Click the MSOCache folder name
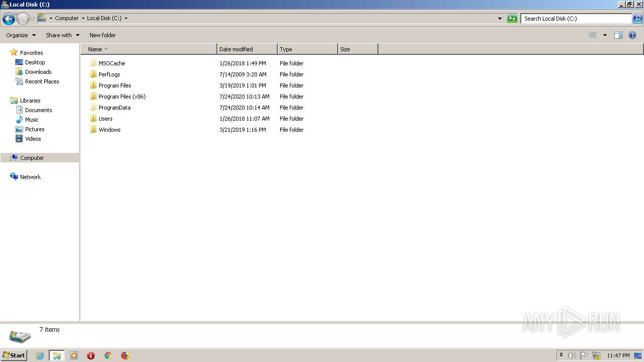The image size is (644, 362). 112,63
